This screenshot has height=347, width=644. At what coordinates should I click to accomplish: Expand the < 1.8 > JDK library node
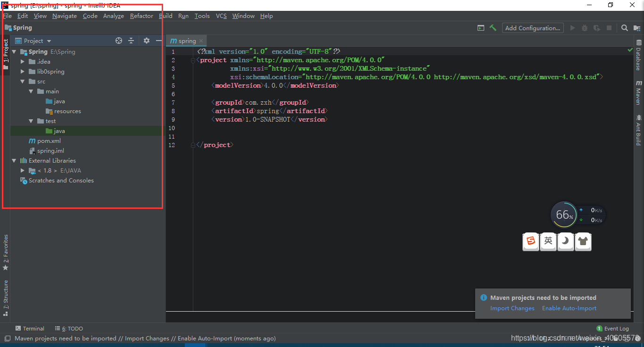(x=23, y=171)
